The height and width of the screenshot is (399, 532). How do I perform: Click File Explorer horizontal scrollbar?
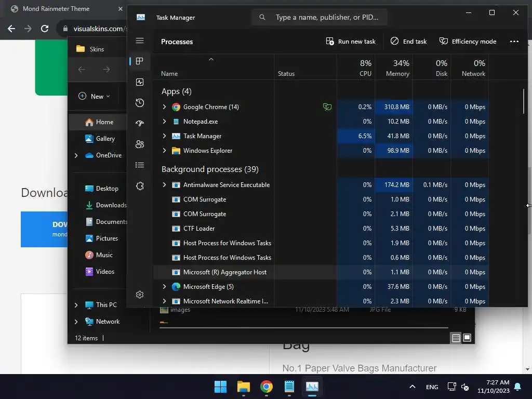pos(304,328)
